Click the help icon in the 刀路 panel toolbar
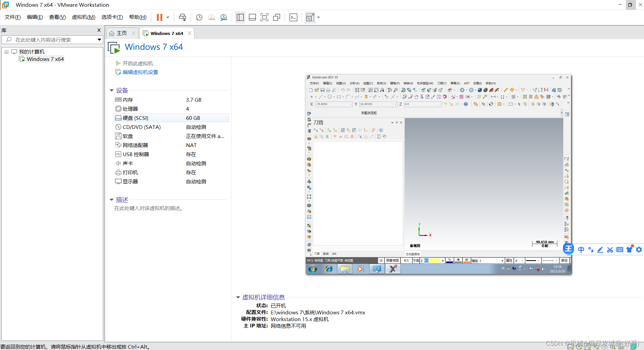 click(381, 130)
